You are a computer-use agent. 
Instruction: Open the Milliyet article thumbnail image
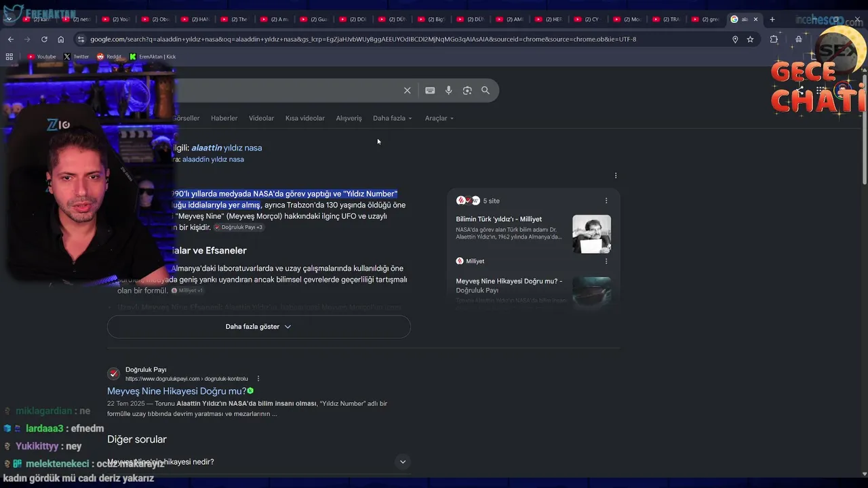(x=591, y=234)
